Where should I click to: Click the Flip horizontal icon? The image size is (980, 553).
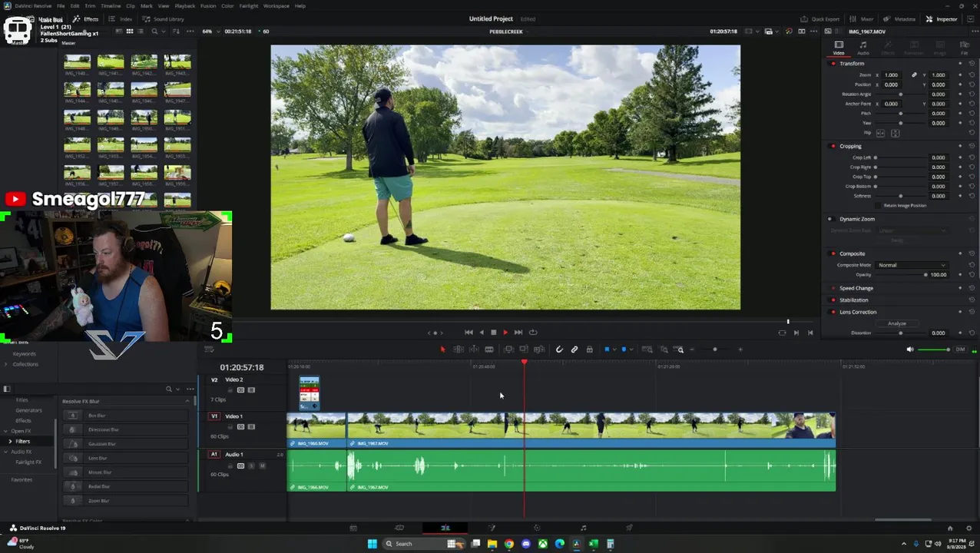pos(881,133)
